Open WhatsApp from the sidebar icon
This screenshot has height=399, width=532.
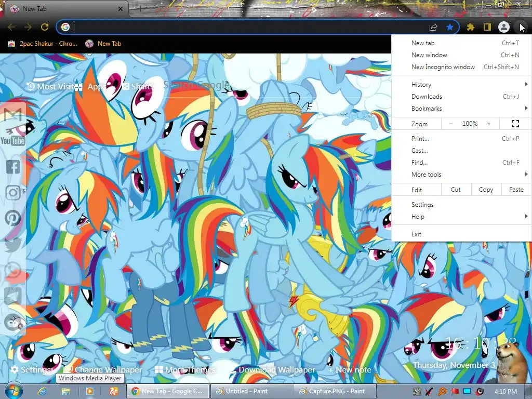click(13, 270)
